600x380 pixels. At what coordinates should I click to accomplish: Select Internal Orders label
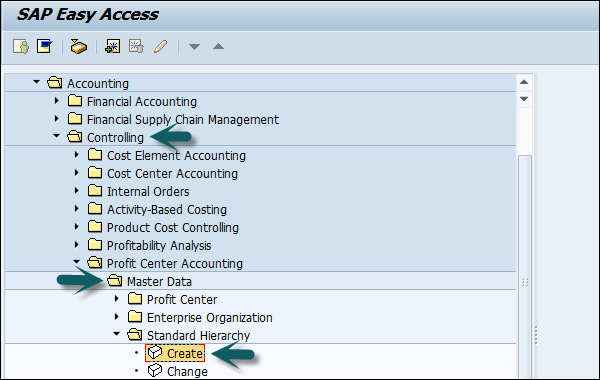coord(148,191)
